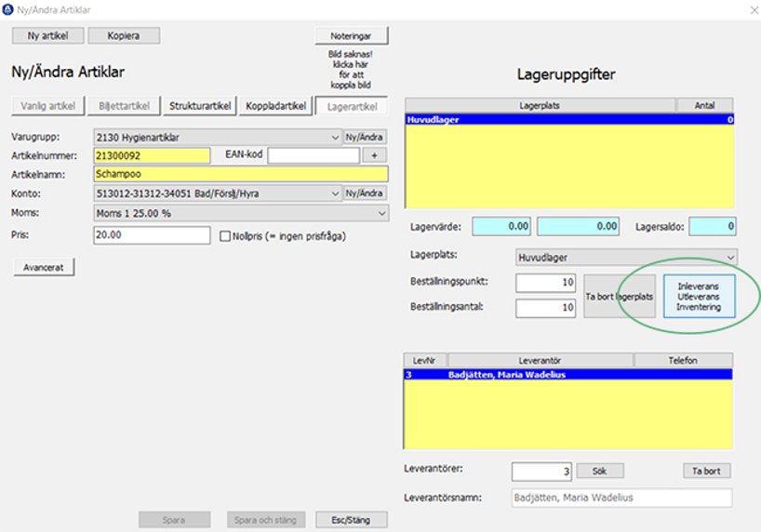Click the Spara button
This screenshot has width=761, height=532.
coord(174,520)
